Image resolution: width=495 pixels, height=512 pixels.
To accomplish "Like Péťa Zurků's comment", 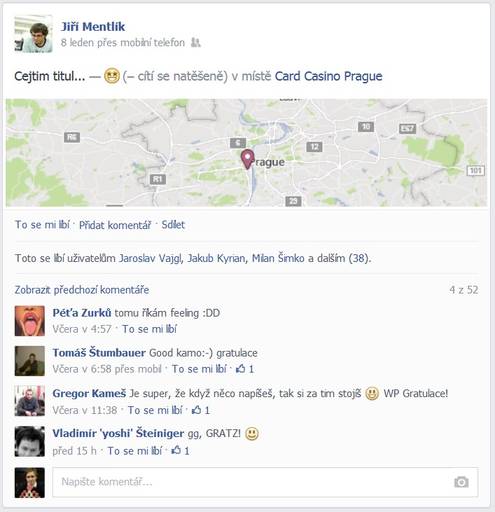I will [x=149, y=329].
